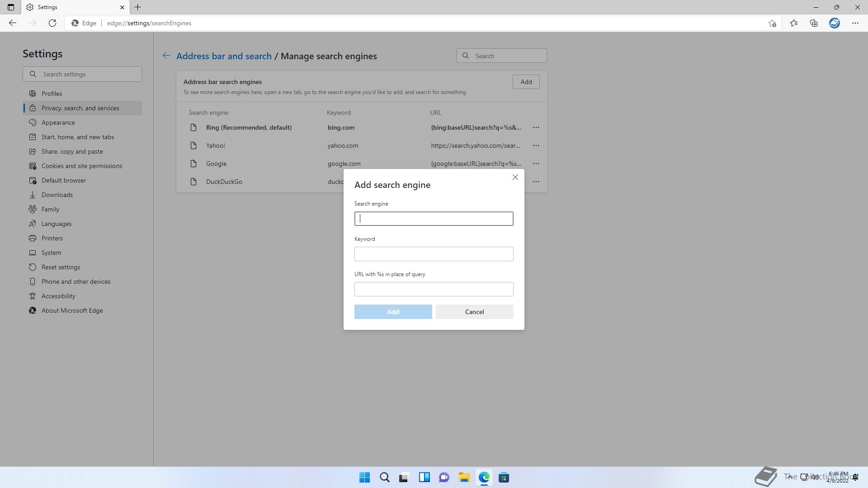Image resolution: width=868 pixels, height=488 pixels.
Task: Focus the Keyword input field
Action: pos(434,254)
